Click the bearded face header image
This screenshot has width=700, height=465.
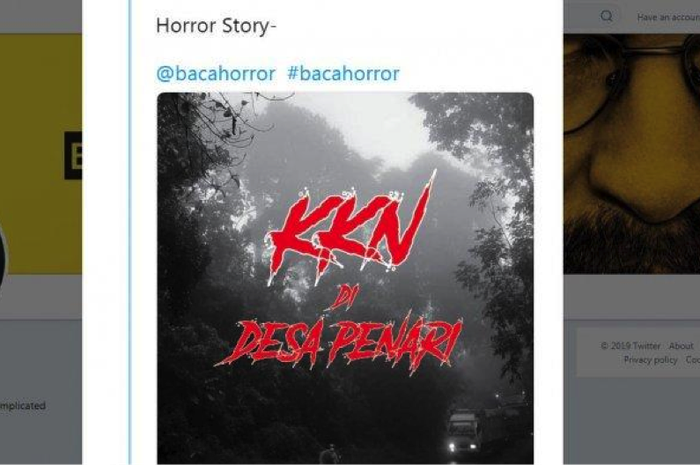(x=632, y=154)
